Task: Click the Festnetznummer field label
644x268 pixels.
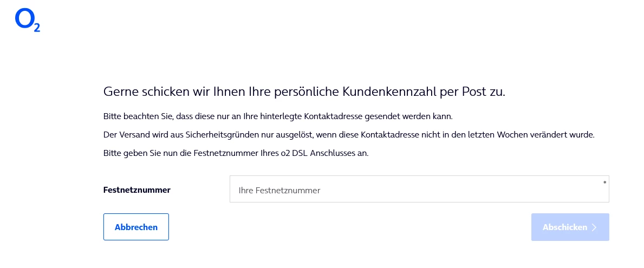Action: [137, 190]
